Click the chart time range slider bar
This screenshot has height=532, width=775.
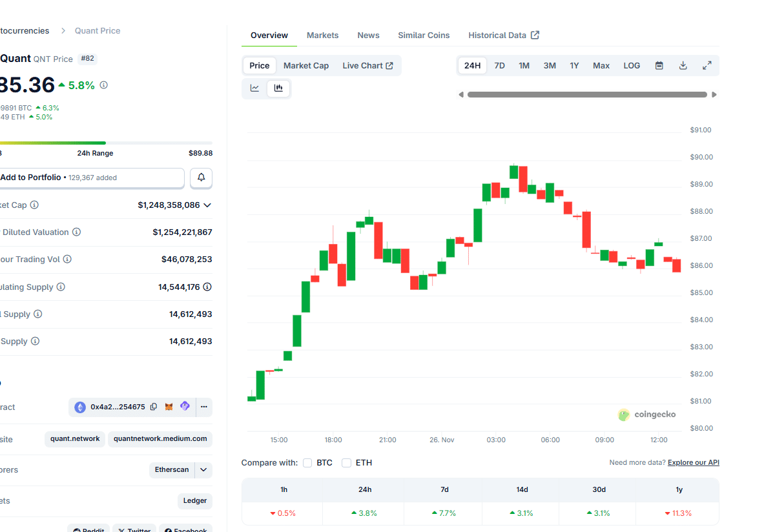pyautogui.click(x=587, y=95)
